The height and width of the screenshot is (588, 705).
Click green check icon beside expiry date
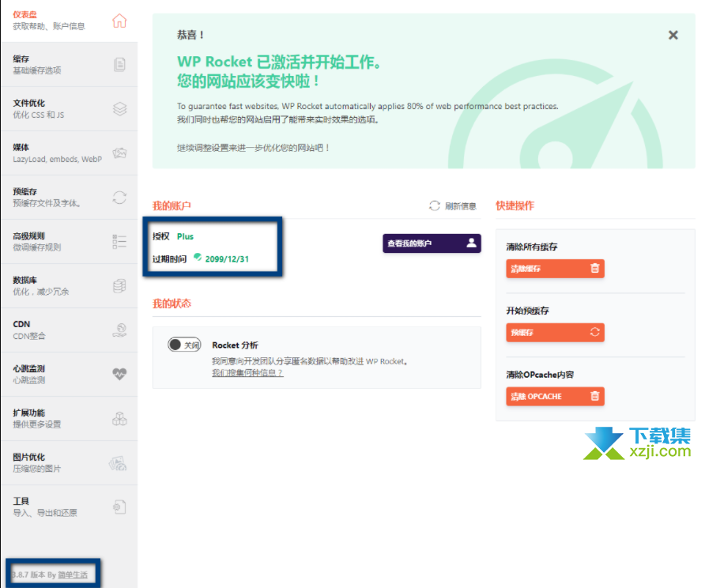tap(198, 257)
